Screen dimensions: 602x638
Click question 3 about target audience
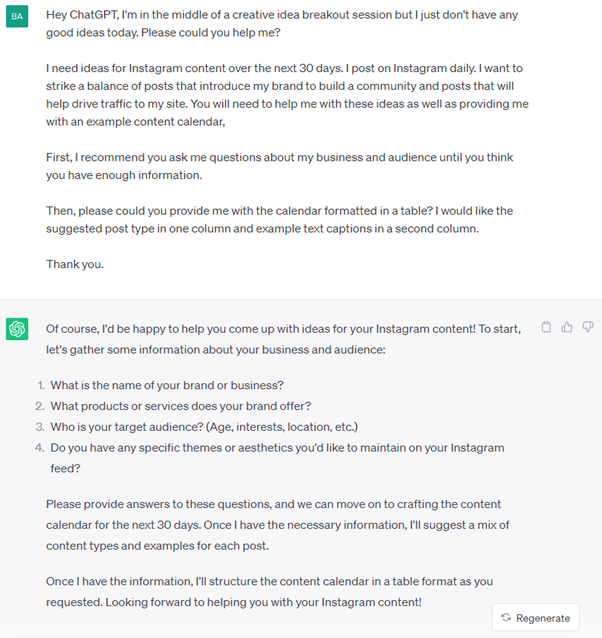pyautogui.click(x=204, y=427)
